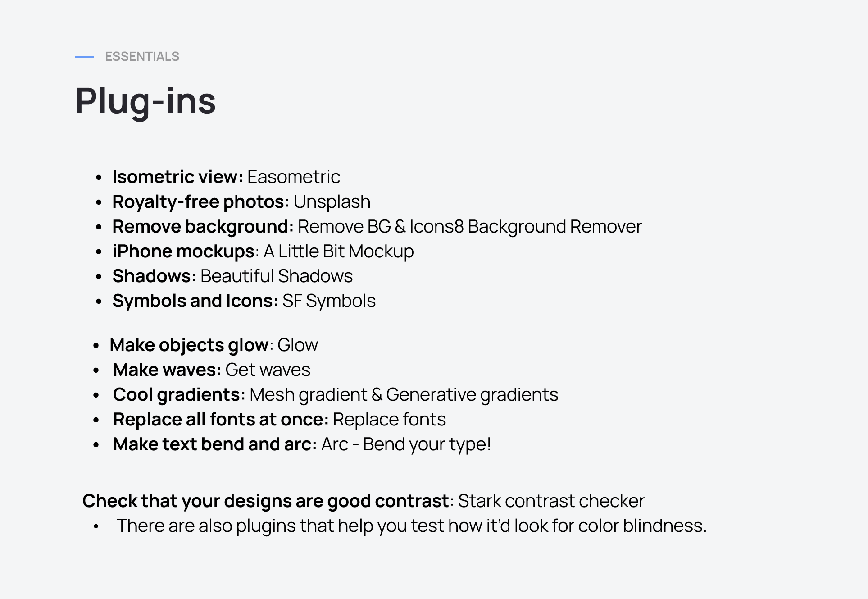The image size is (868, 599).
Task: Click the bold Remove background label
Action: click(x=203, y=227)
